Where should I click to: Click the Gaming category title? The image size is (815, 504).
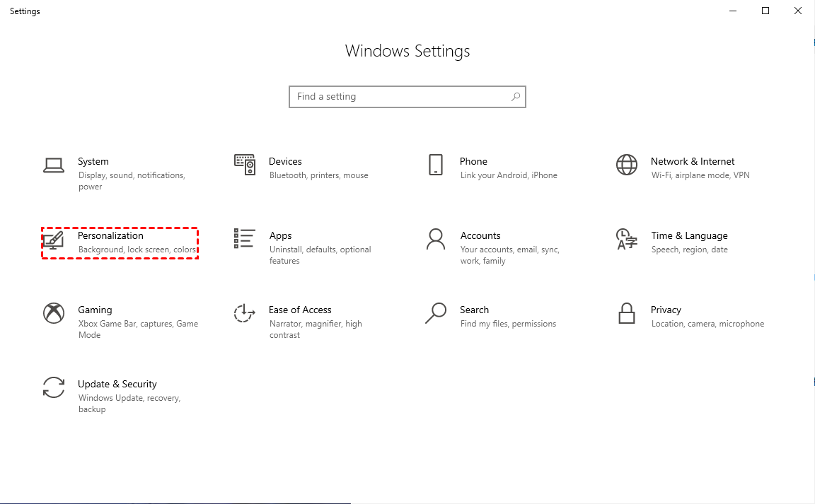click(95, 310)
